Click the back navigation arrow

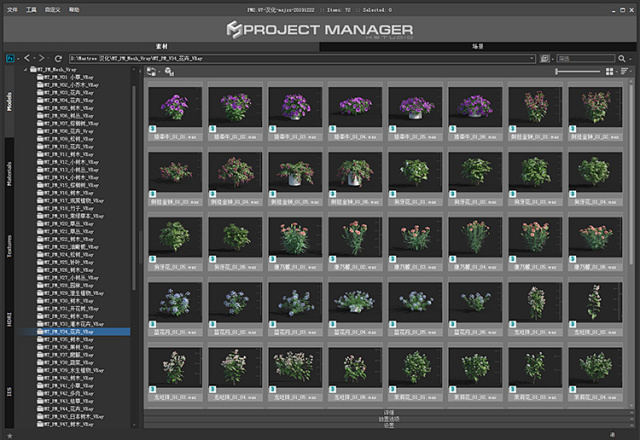click(26, 59)
